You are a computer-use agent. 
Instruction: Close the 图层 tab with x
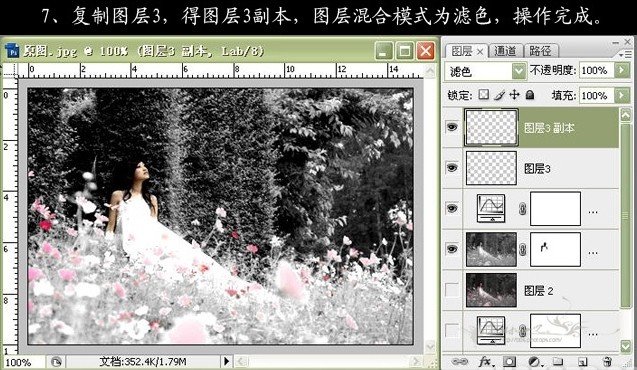point(480,52)
